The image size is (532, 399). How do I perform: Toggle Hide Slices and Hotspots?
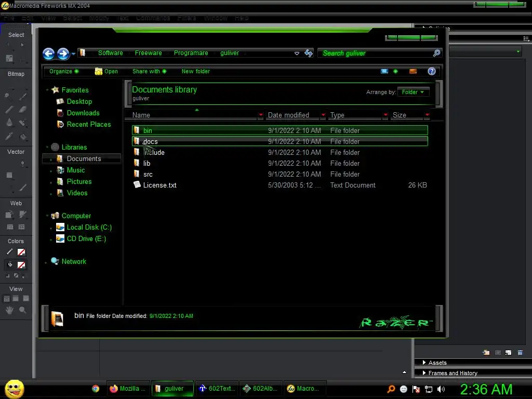coord(10,227)
